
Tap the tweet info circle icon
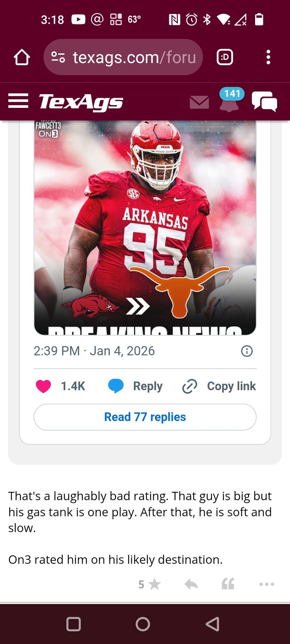(247, 351)
